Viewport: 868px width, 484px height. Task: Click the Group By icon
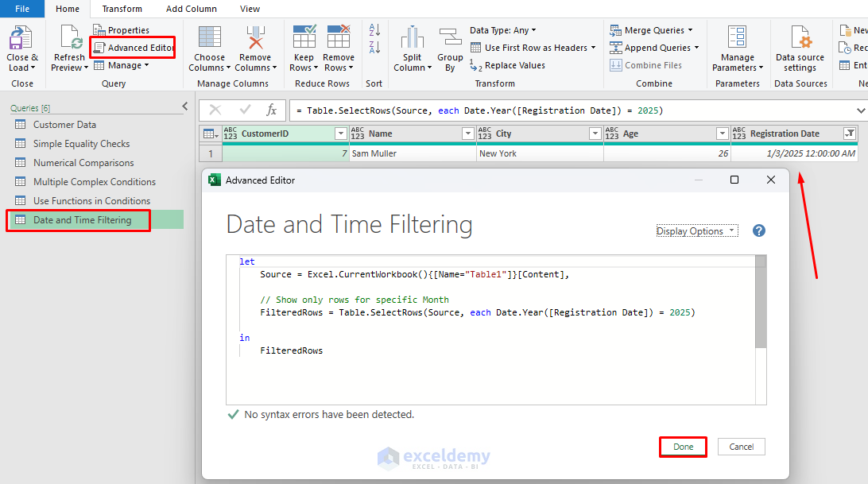pyautogui.click(x=450, y=37)
